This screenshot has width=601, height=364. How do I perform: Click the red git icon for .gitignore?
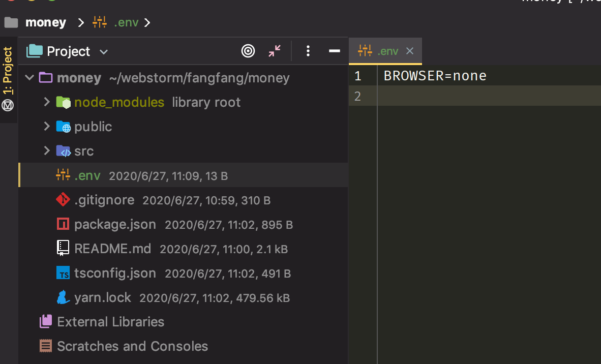(63, 200)
